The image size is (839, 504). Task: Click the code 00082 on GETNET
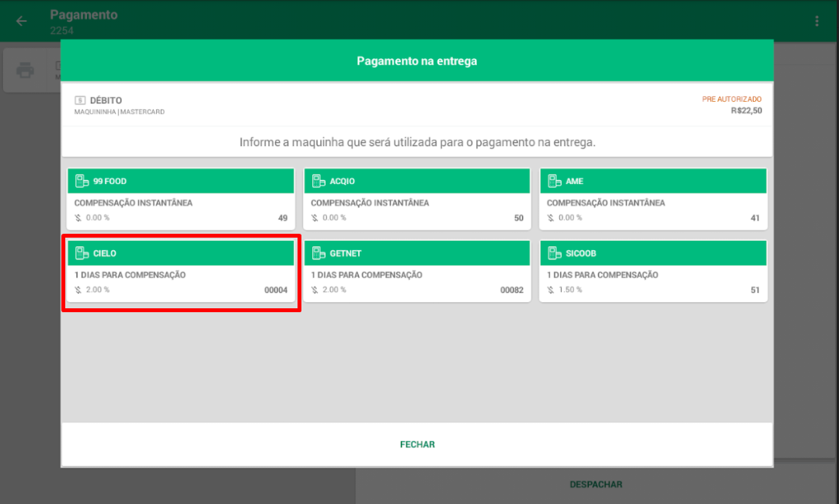[511, 290]
